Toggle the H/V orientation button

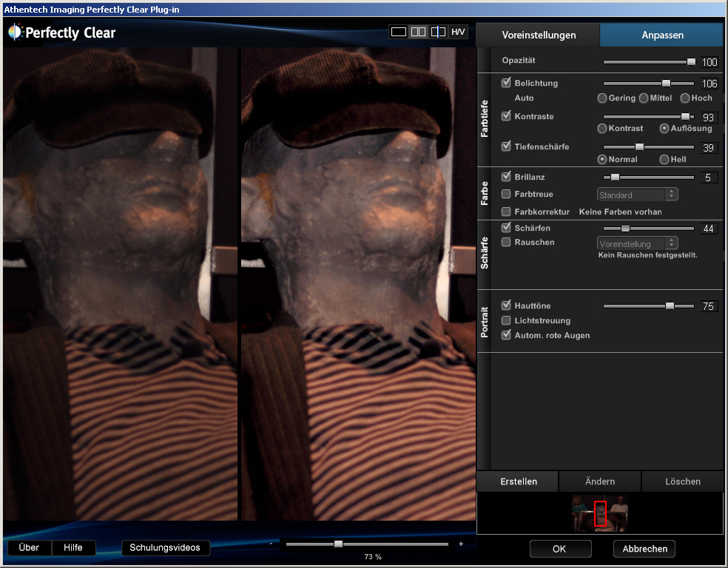pyautogui.click(x=458, y=32)
